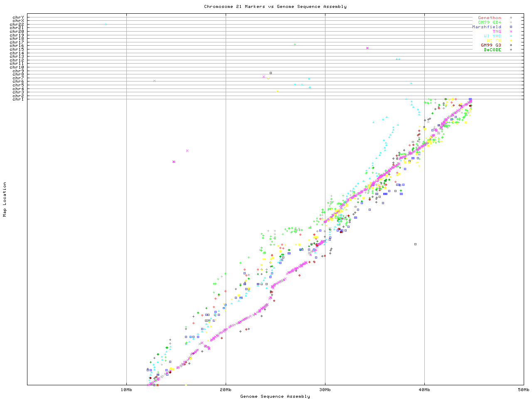Click the WI YAC triangle marker in legend
Viewport: 532px width, 399px height.
click(511, 36)
